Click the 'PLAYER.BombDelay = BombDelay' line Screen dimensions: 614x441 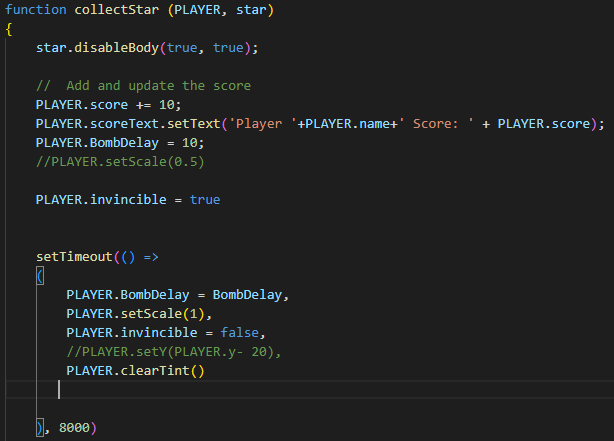pyautogui.click(x=175, y=295)
